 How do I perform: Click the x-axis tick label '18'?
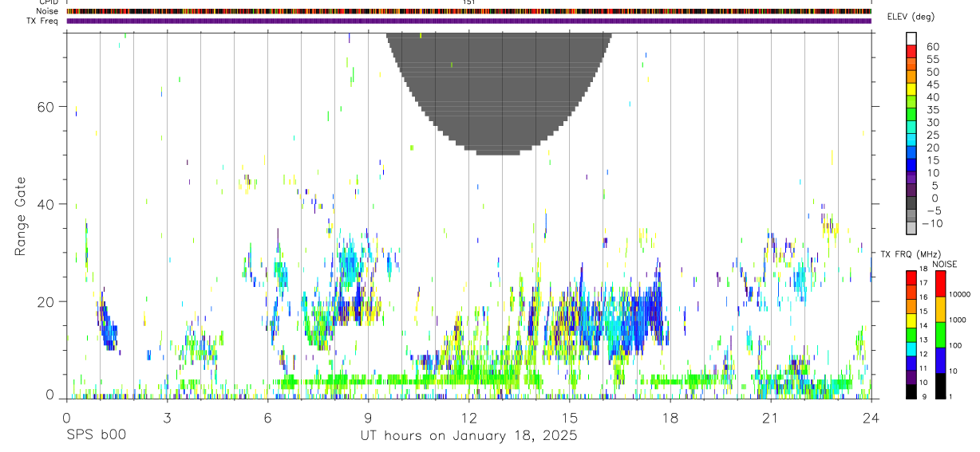tap(670, 418)
